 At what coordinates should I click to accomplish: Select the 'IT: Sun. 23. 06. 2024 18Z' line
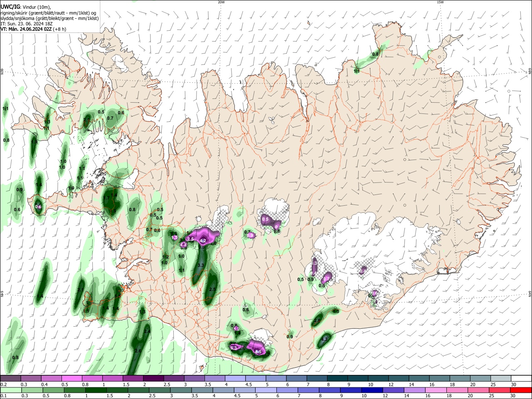pos(26,24)
